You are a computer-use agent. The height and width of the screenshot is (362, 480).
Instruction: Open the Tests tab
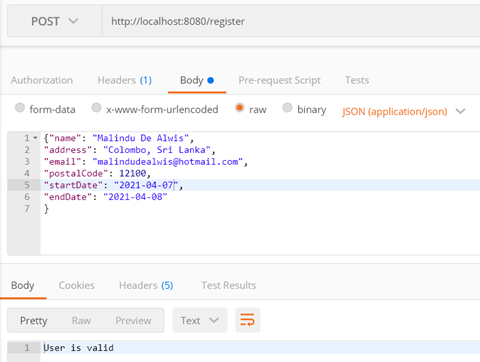[x=357, y=80]
